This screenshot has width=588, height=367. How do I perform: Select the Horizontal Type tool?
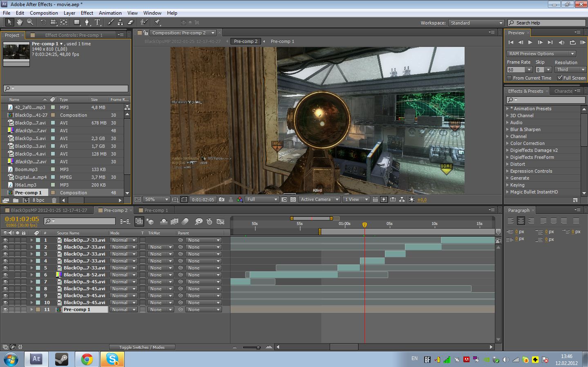[97, 22]
